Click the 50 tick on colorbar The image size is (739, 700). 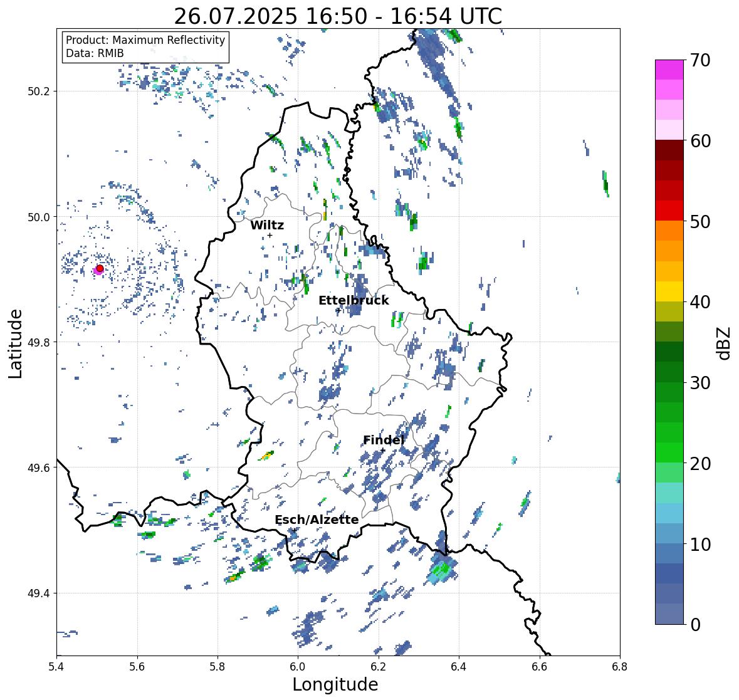pyautogui.click(x=700, y=221)
